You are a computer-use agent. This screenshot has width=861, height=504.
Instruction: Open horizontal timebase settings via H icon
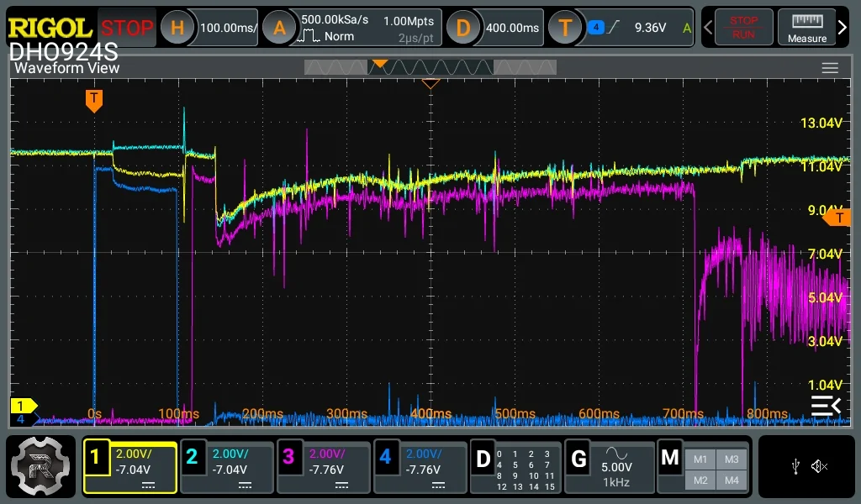coord(177,28)
